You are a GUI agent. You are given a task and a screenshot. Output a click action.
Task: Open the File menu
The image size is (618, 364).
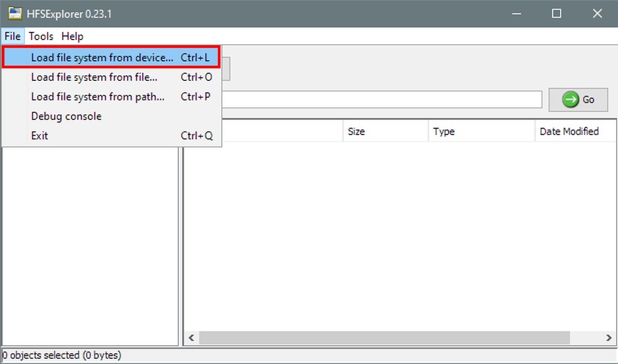13,36
